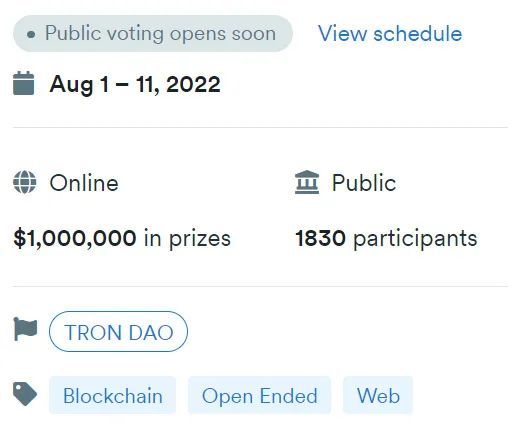Select the Blockchain tag
This screenshot has width=521, height=432.
113,395
